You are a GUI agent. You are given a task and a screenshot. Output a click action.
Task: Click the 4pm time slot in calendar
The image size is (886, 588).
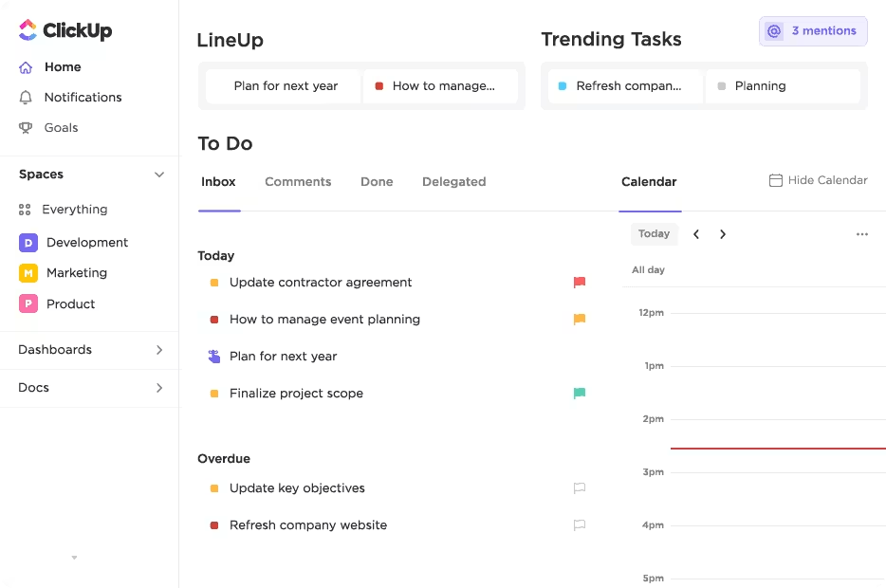(778, 552)
